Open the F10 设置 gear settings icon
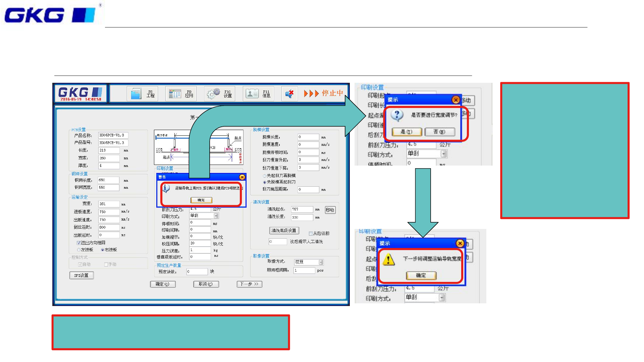Image resolution: width=644 pixels, height=362 pixels. click(213, 94)
